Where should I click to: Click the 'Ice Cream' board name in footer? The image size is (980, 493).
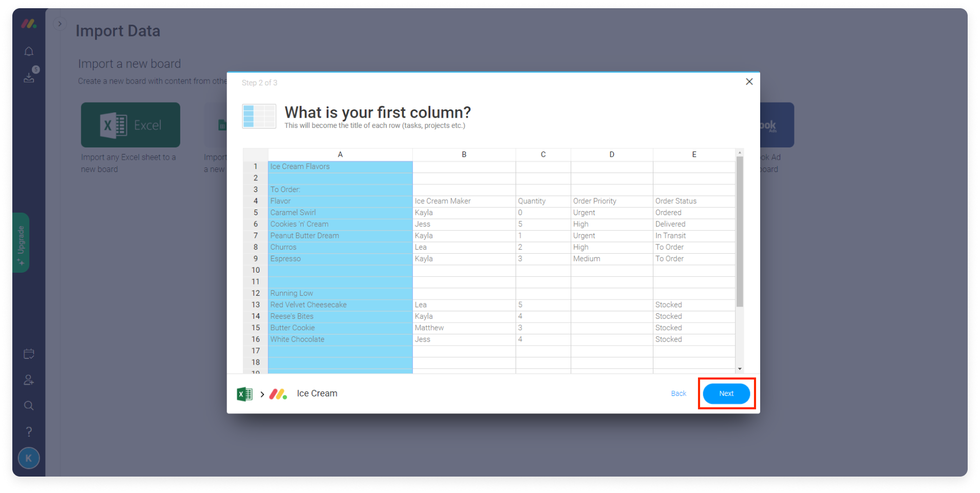pyautogui.click(x=317, y=393)
